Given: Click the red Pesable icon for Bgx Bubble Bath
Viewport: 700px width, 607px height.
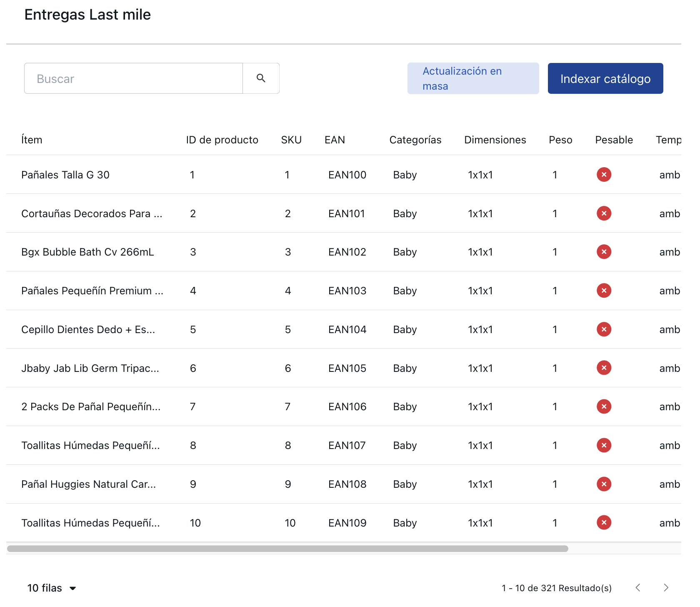Looking at the screenshot, I should 604,252.
